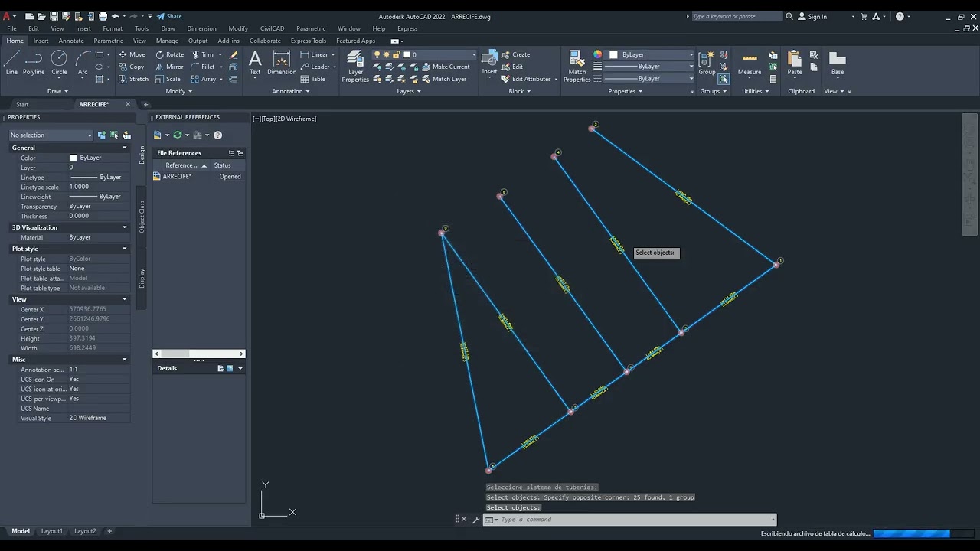Activate the Copy tool
Viewport: 980px width, 551px height.
pos(132,67)
